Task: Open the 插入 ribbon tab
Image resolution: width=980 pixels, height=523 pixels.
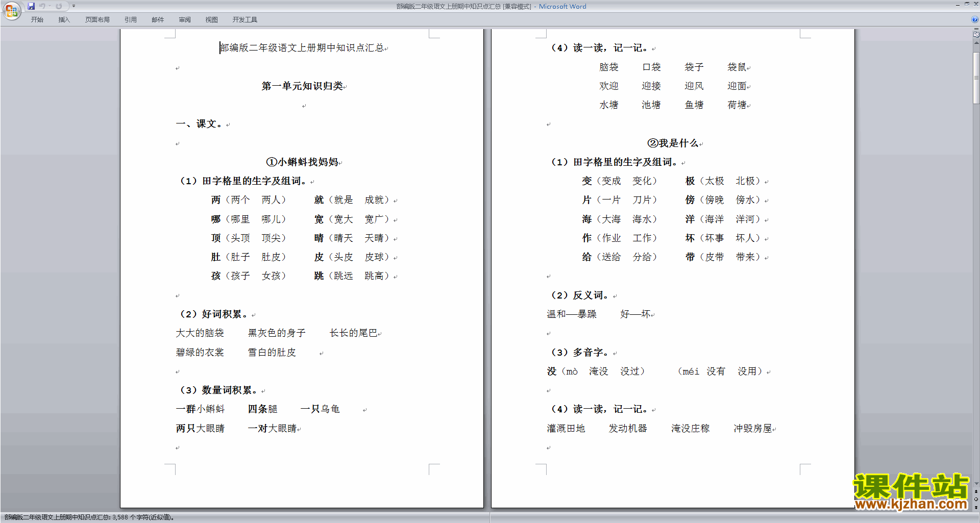Action: [x=64, y=20]
